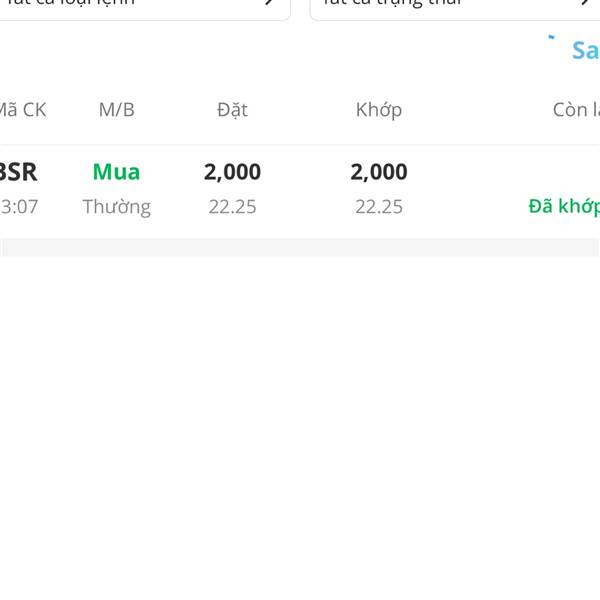Image resolution: width=600 pixels, height=600 pixels.
Task: Click the sort icon beside blue text
Action: [x=551, y=38]
